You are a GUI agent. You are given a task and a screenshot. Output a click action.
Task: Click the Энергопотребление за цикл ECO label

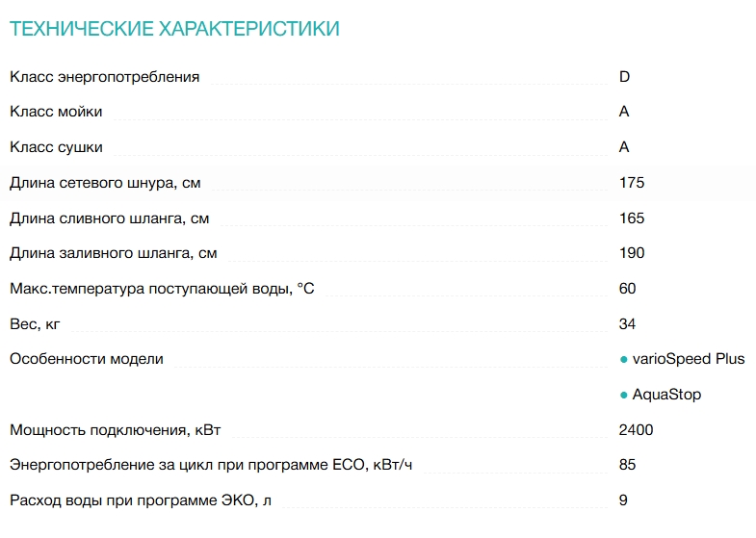tap(211, 465)
